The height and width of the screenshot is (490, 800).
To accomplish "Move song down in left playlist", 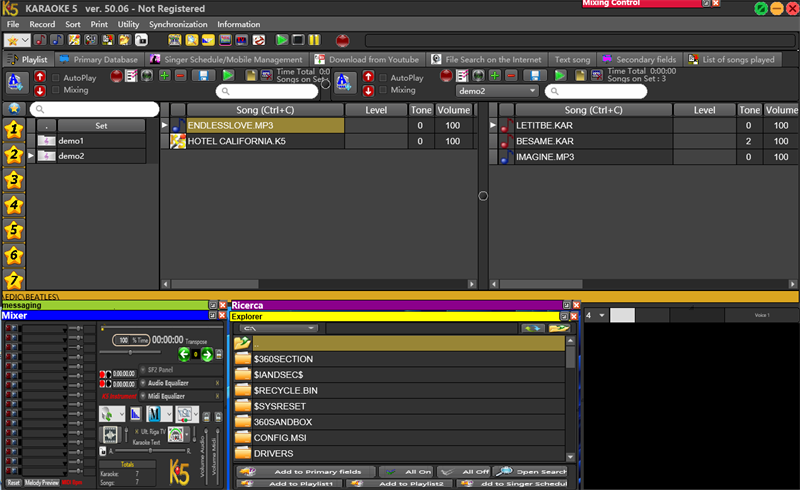I will [40, 91].
